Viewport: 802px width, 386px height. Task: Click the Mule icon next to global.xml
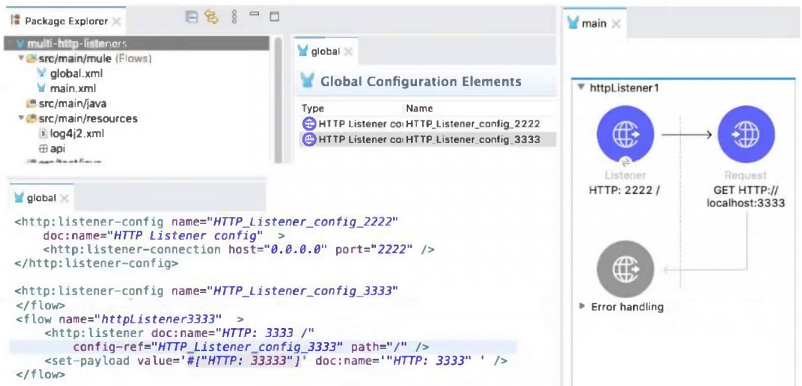pos(42,73)
